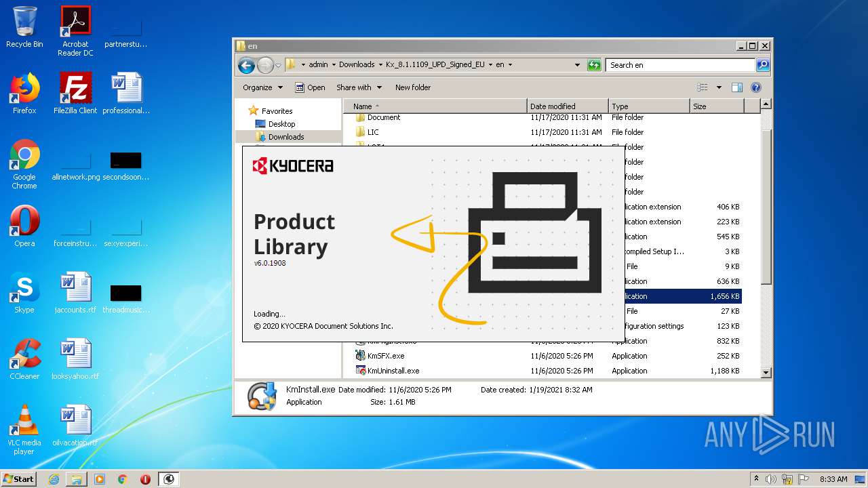Toggle the preview pane icon
This screenshot has height=488, width=868.
click(x=737, y=87)
